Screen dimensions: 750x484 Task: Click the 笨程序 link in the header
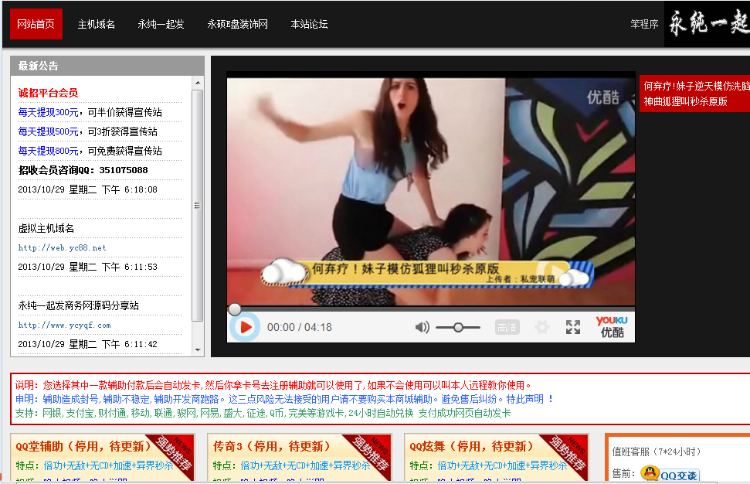pyautogui.click(x=644, y=24)
